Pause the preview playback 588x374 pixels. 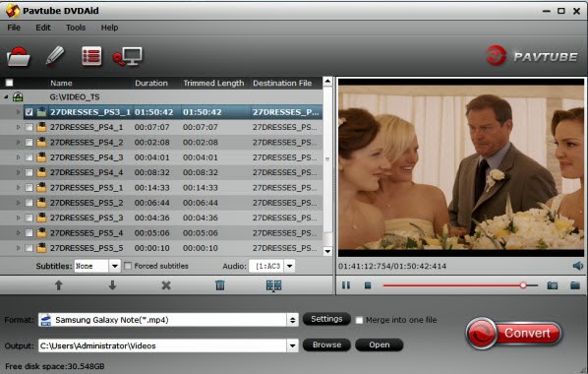pos(346,285)
